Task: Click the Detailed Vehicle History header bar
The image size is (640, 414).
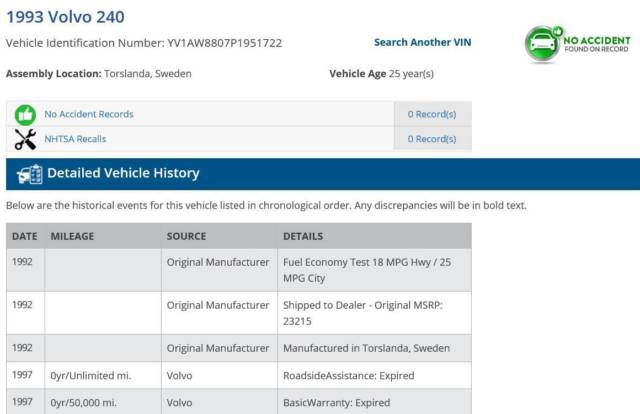Action: tap(323, 174)
